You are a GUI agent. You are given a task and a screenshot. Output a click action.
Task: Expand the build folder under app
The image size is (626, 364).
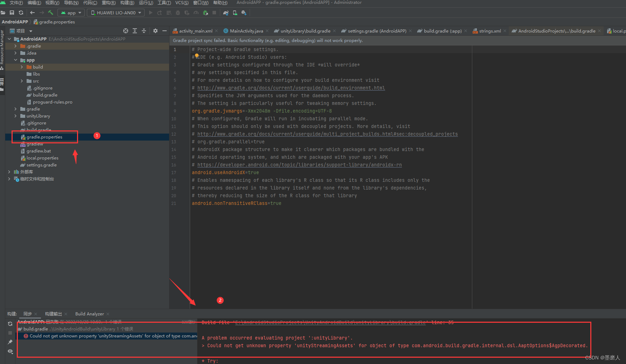(22, 67)
